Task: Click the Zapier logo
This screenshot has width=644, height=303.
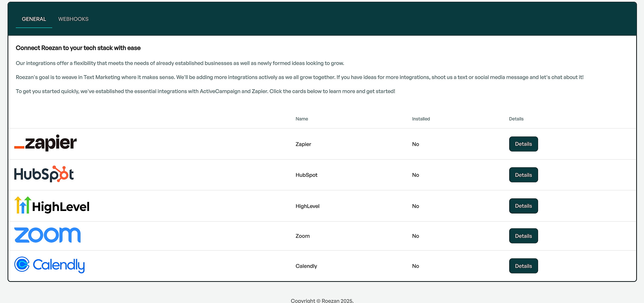Action: click(46, 143)
